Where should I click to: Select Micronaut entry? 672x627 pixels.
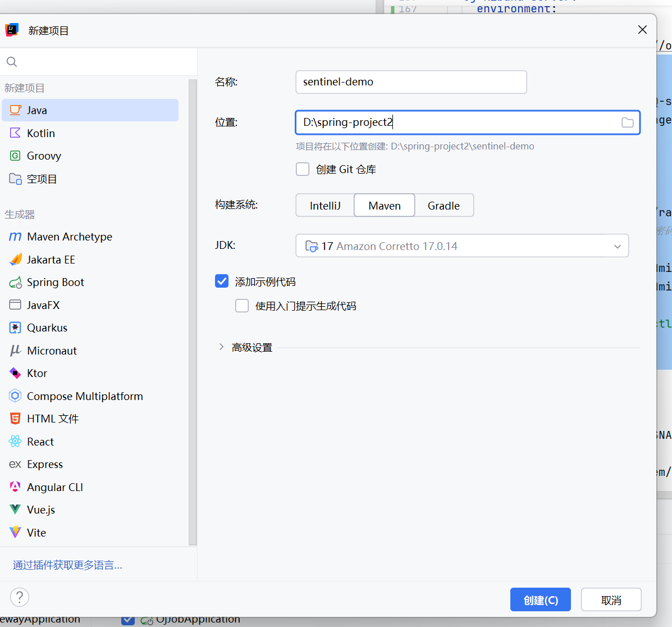coord(90,351)
